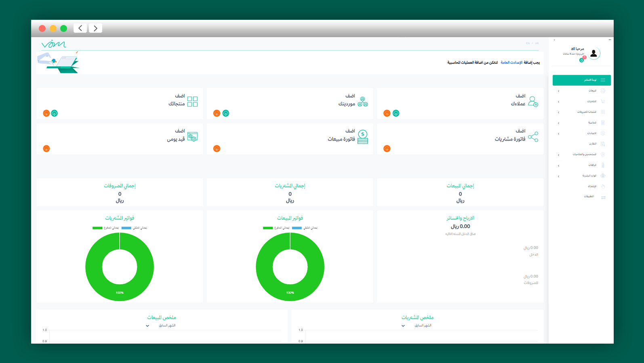Open the reports (التقارير) sidebar item
This screenshot has height=363, width=644.
click(x=592, y=144)
